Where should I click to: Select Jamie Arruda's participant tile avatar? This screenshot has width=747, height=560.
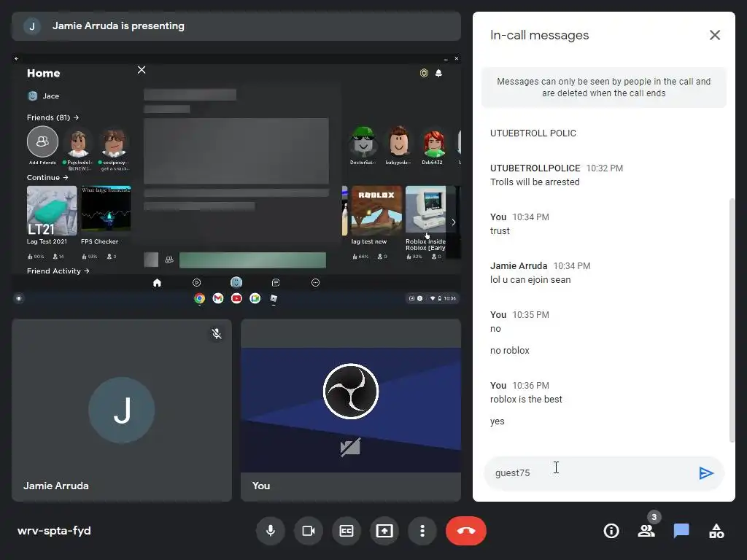pos(122,410)
